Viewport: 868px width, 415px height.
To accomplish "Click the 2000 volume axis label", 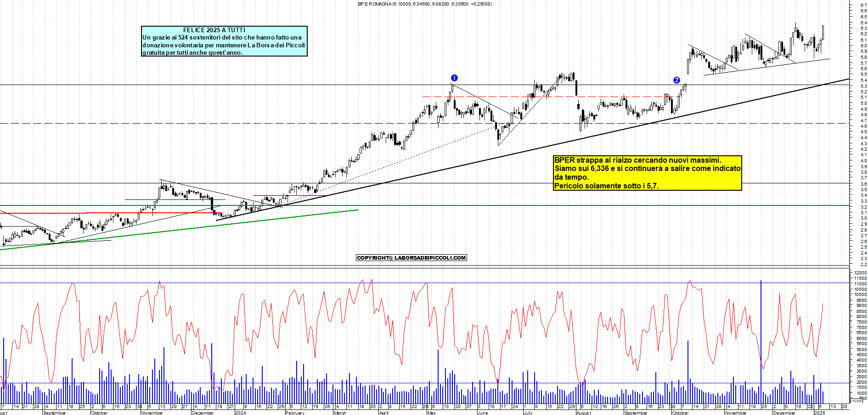I will pyautogui.click(x=862, y=382).
